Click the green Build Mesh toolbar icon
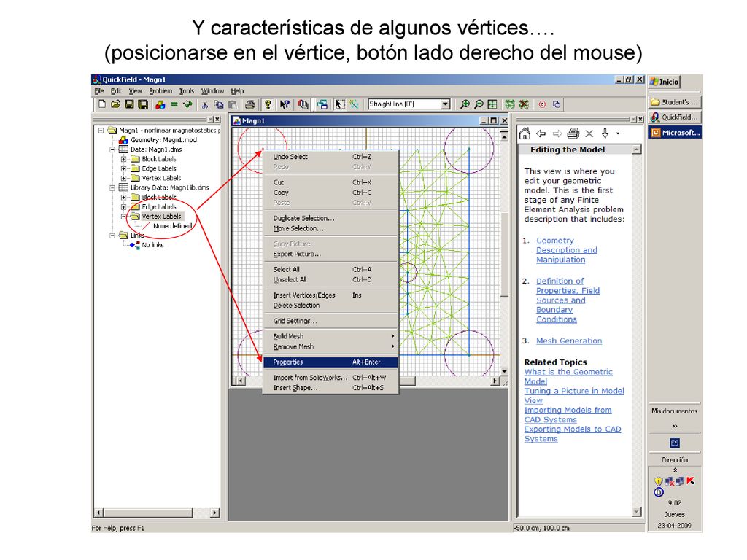 pos(510,104)
